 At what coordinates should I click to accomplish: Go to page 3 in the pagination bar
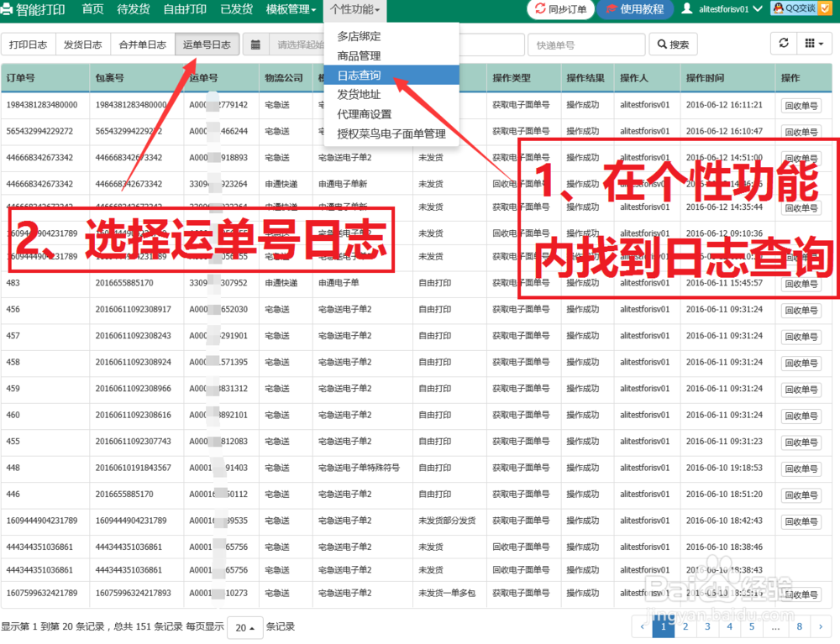point(707,626)
